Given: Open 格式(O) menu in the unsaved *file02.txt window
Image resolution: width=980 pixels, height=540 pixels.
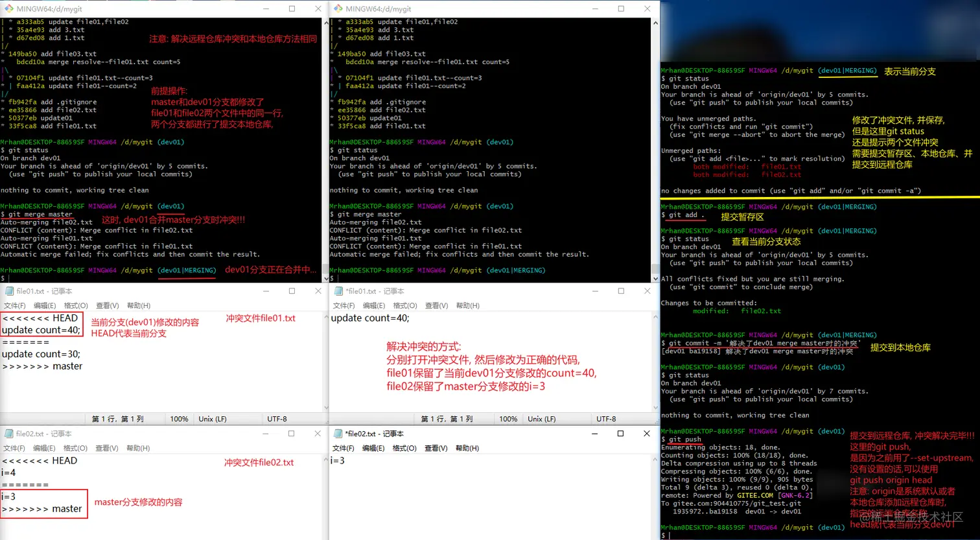Looking at the screenshot, I should pos(404,448).
